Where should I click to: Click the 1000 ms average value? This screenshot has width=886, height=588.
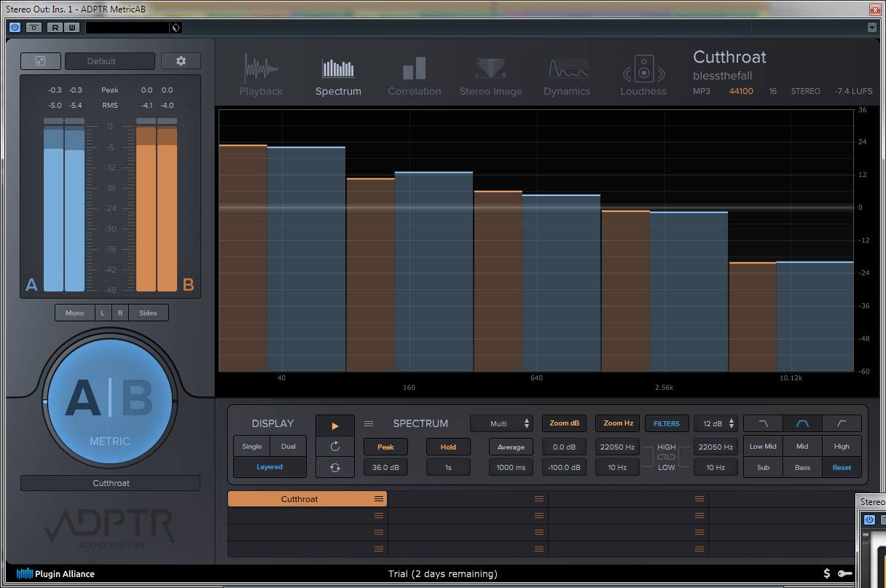(511, 467)
